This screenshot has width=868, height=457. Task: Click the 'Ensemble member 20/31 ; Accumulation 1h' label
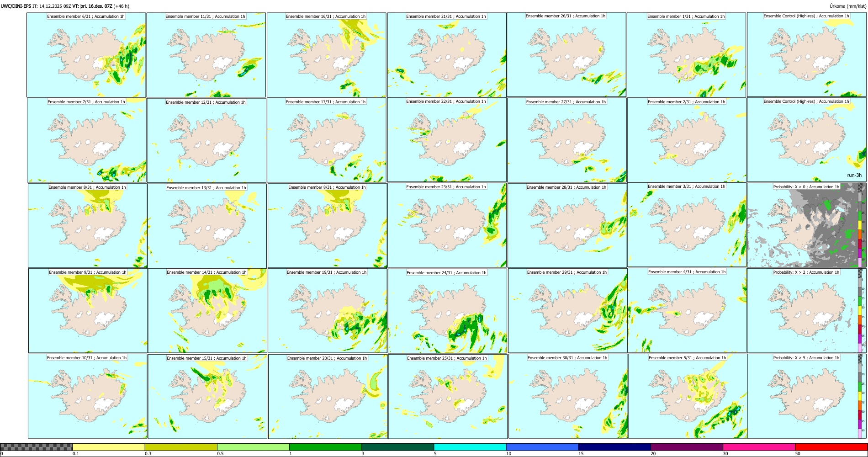(x=327, y=358)
